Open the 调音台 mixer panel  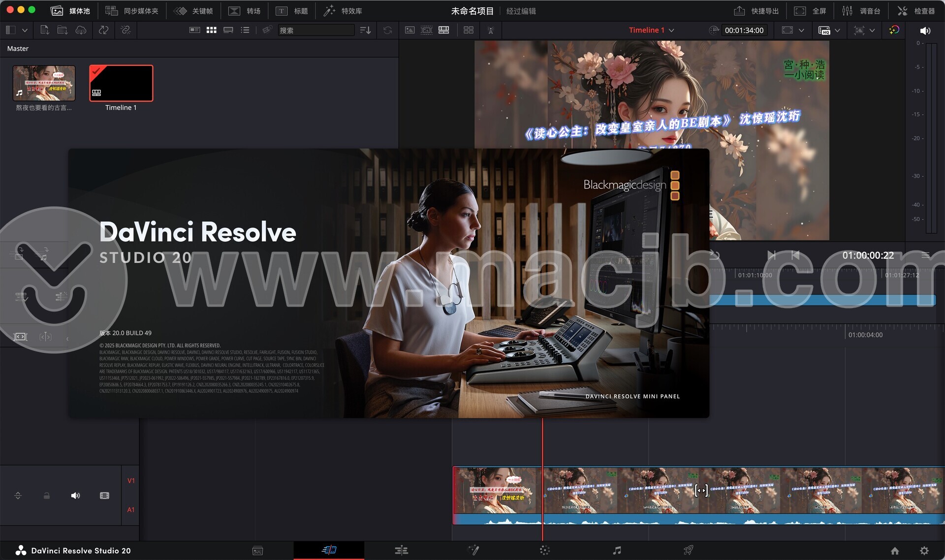tap(861, 11)
